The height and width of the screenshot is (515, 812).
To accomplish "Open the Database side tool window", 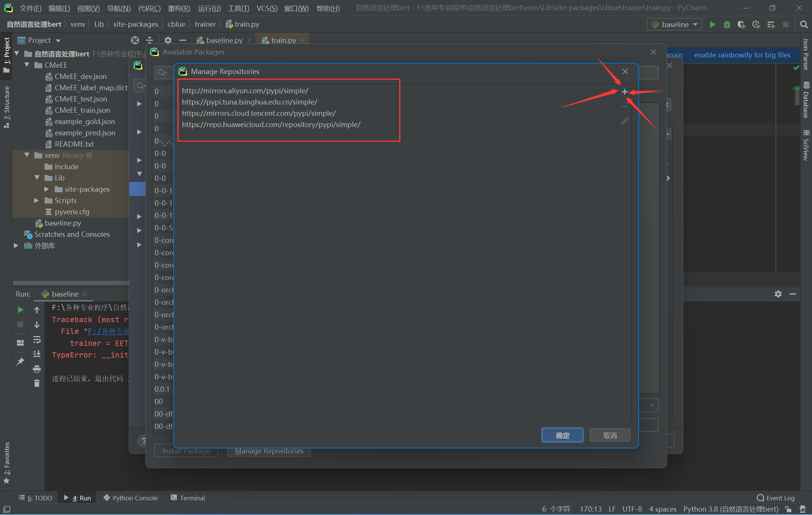I will click(806, 100).
